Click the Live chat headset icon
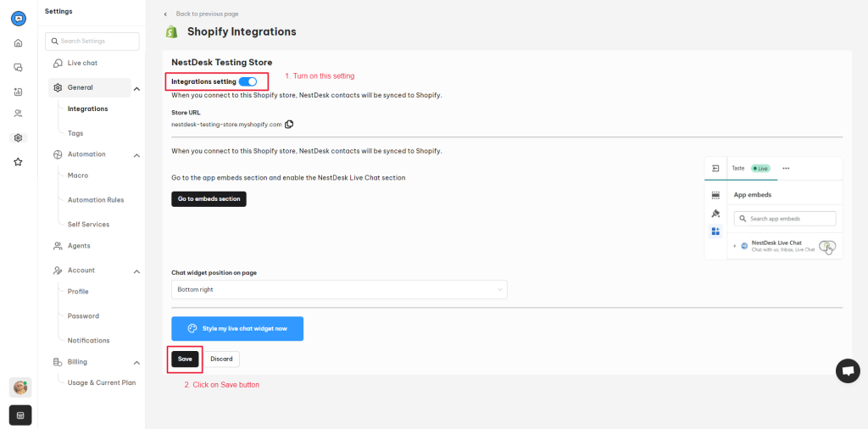This screenshot has width=868, height=429. click(x=58, y=63)
